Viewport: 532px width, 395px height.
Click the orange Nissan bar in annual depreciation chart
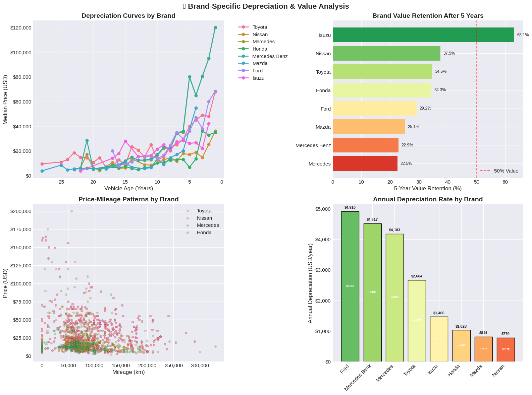506,350
